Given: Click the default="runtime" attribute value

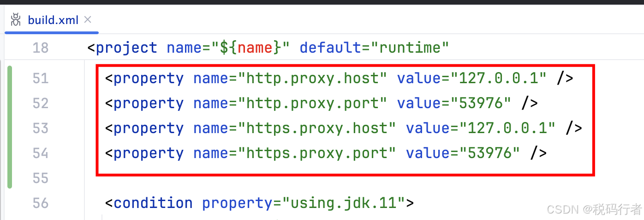Looking at the screenshot, I should coord(410,47).
